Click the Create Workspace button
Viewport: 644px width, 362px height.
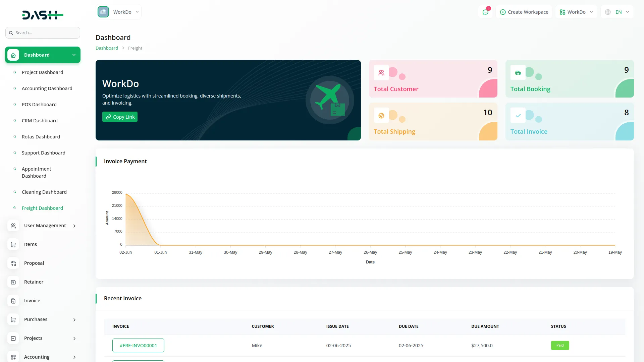pos(524,12)
